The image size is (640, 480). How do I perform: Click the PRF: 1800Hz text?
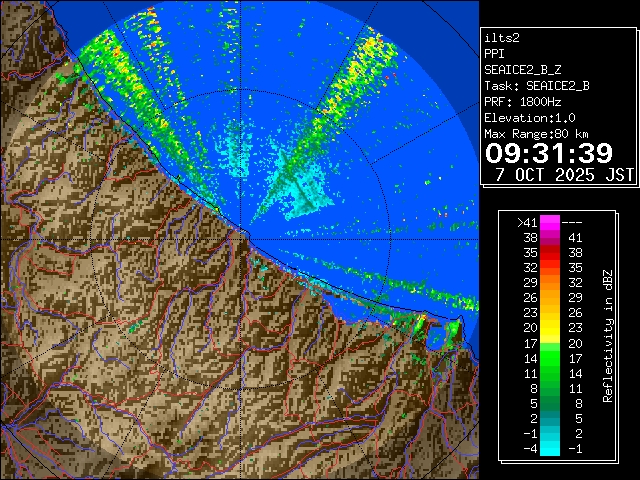click(x=522, y=101)
